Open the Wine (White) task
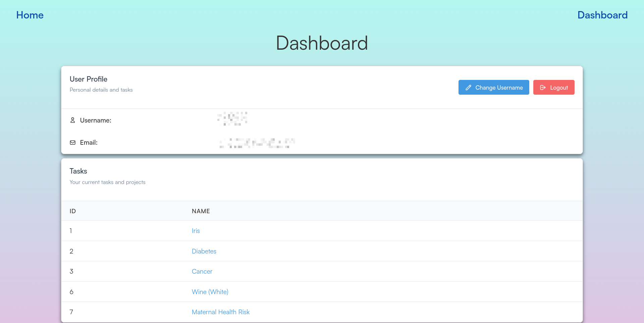This screenshot has width=644, height=323. pyautogui.click(x=210, y=292)
